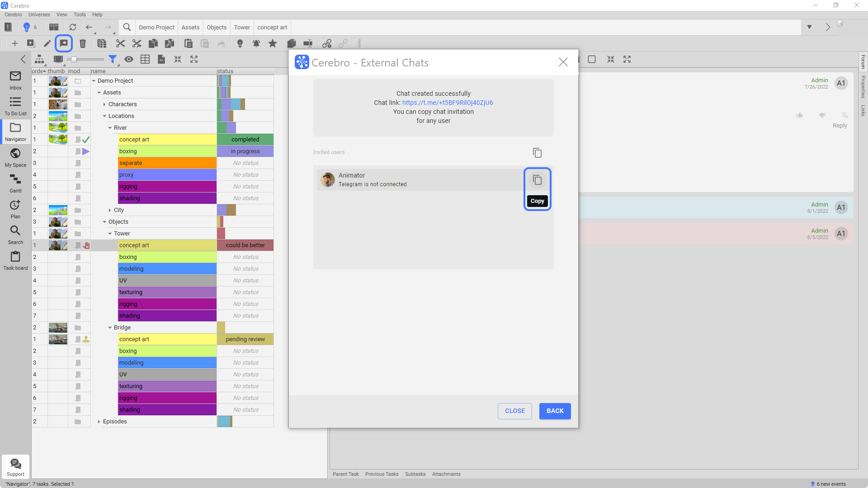Open the Plan section

[15, 209]
